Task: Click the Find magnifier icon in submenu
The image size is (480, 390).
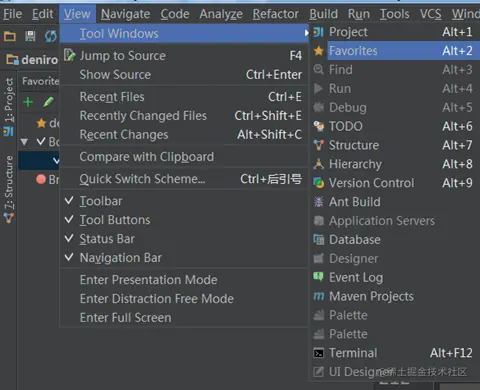Action: tap(319, 70)
